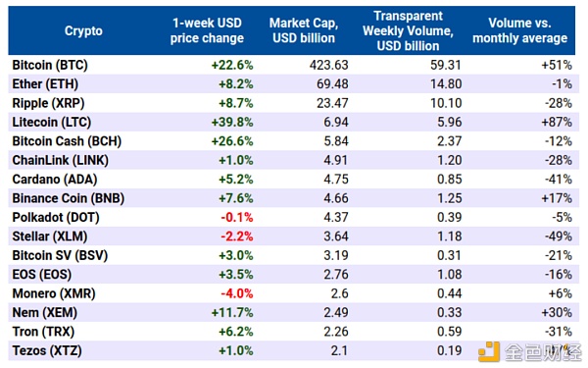This screenshot has width=588, height=368.
Task: Select the Transparent Weekly Volume header
Action: tap(408, 30)
